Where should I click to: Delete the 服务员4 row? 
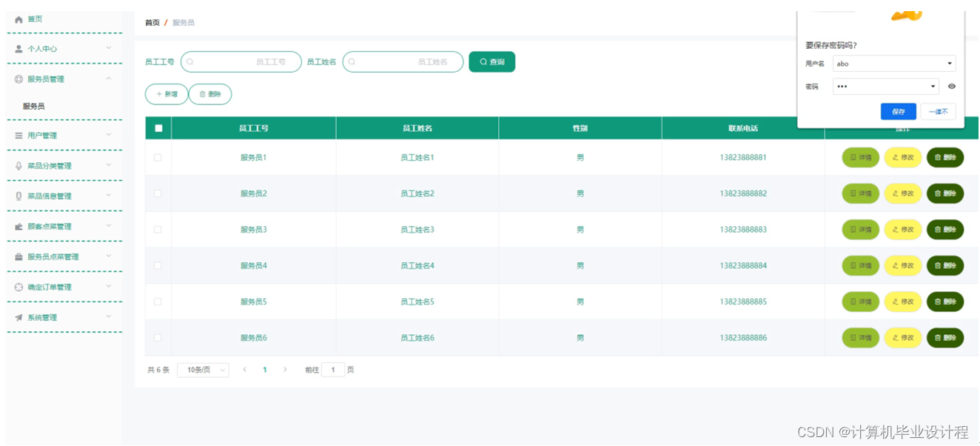[945, 266]
